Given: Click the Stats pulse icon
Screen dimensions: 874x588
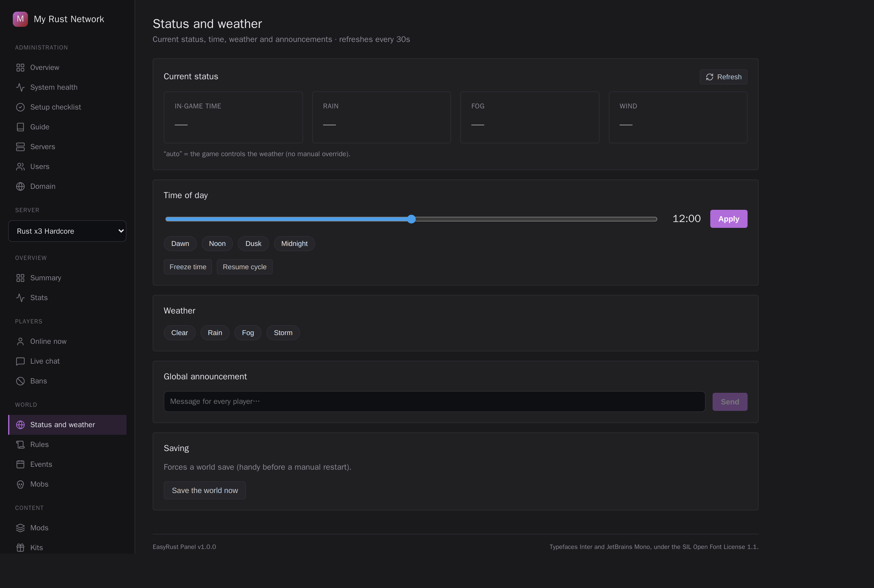Looking at the screenshot, I should (x=20, y=298).
